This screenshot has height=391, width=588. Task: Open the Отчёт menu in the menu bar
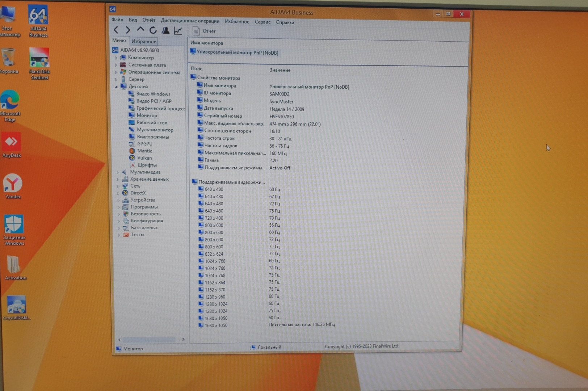149,20
